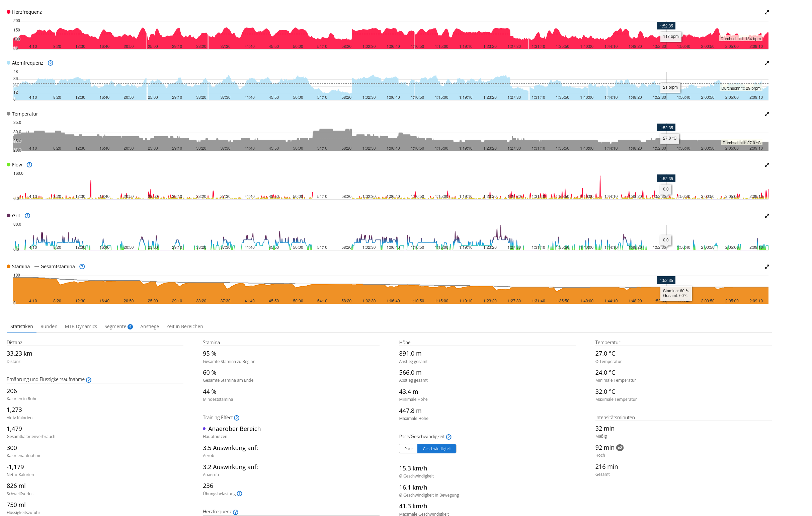Toggle Stamina series via orange legend dot
This screenshot has height=516, width=812.
click(9, 267)
